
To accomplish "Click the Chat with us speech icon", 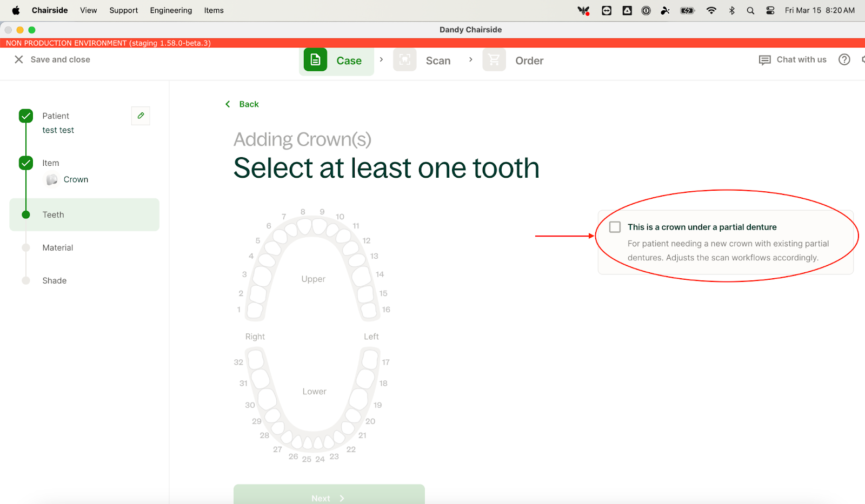I will coord(764,60).
